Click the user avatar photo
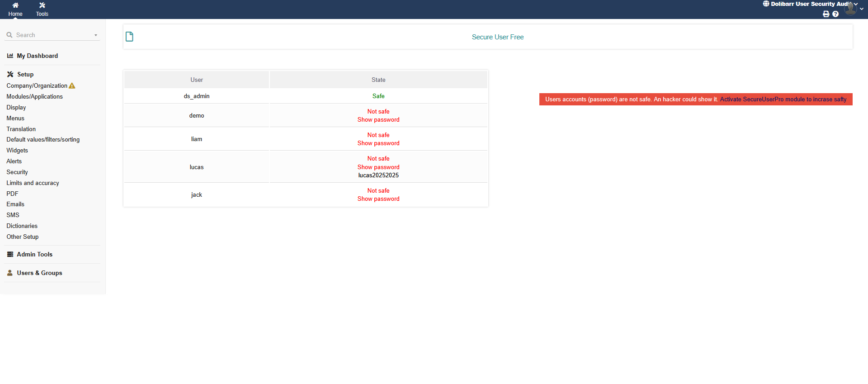The image size is (868, 384). tap(850, 9)
